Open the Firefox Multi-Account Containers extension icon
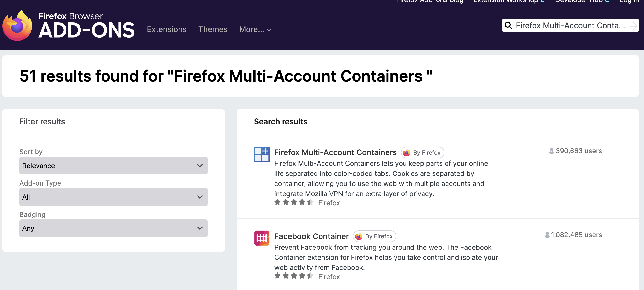 point(262,154)
